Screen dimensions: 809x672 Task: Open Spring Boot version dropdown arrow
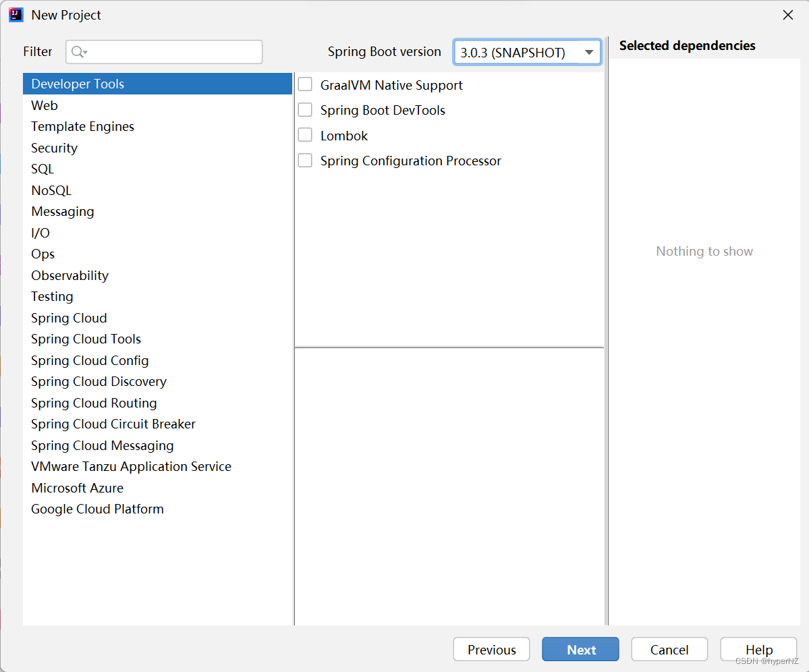pos(588,52)
